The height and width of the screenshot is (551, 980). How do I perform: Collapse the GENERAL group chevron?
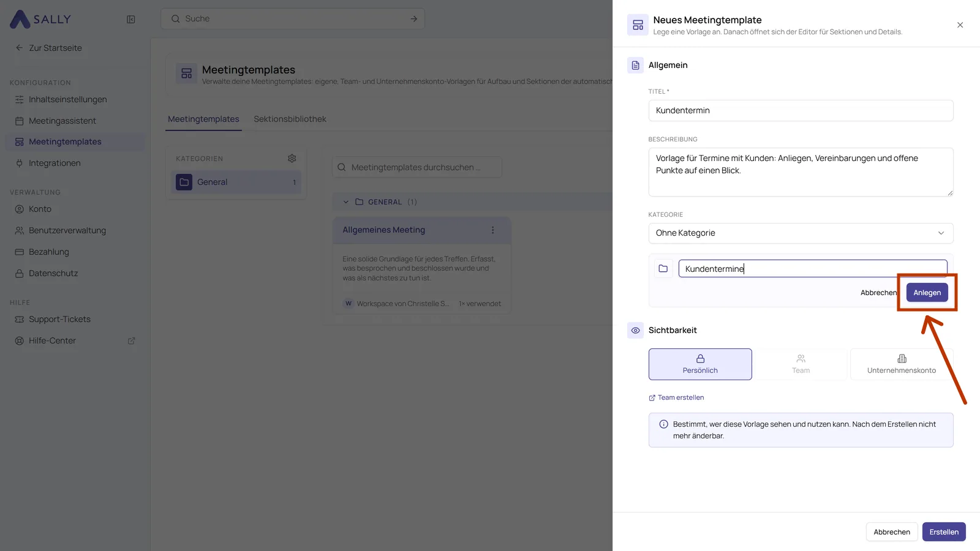point(345,202)
